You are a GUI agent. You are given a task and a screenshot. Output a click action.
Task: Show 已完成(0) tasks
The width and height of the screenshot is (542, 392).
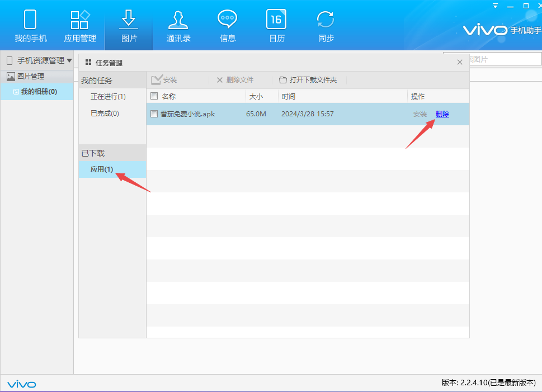(105, 114)
